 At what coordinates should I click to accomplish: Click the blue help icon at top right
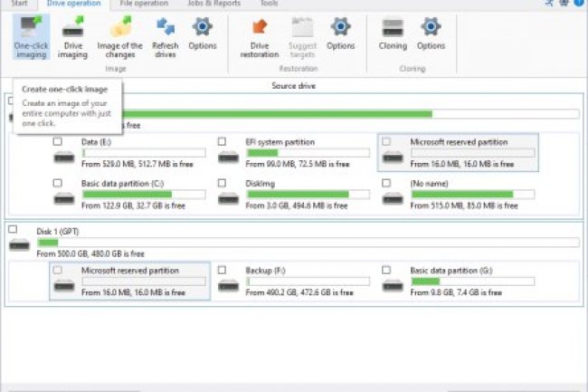578,4
